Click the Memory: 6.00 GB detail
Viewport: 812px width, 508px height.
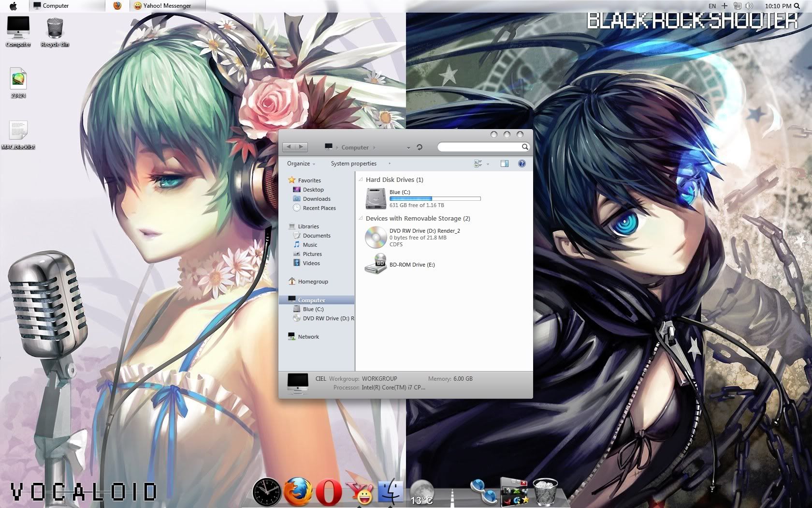pos(450,379)
